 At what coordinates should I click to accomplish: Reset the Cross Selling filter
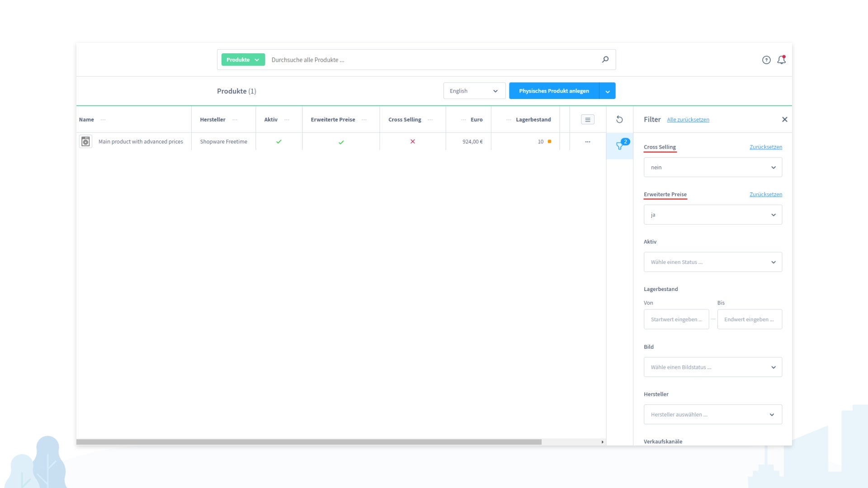pyautogui.click(x=765, y=147)
